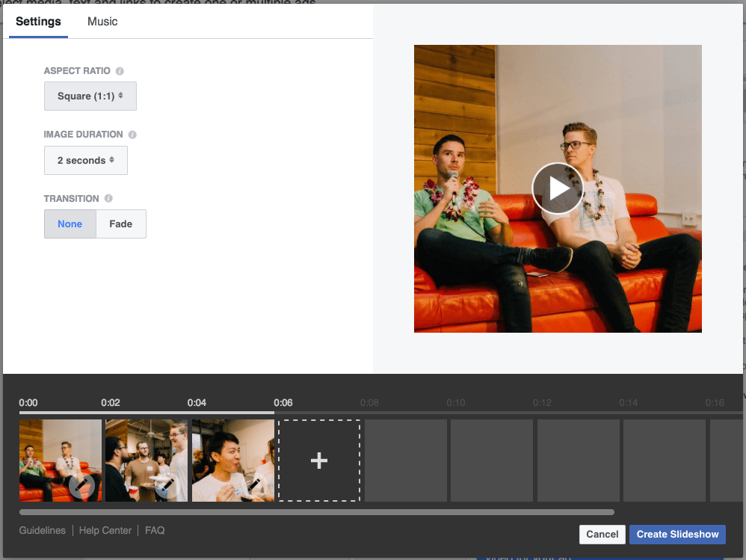Image resolution: width=746 pixels, height=560 pixels.
Task: Edit the second slide with pencil icon
Action: click(x=168, y=485)
